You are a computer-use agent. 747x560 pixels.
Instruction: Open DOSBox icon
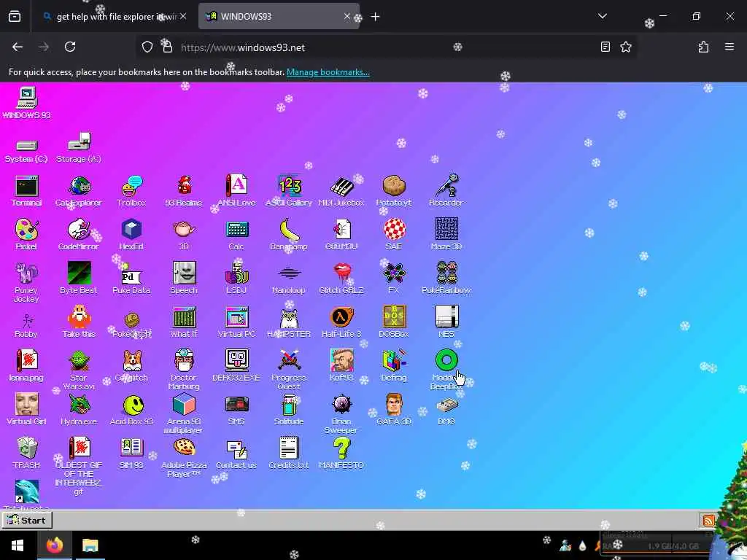click(x=393, y=322)
